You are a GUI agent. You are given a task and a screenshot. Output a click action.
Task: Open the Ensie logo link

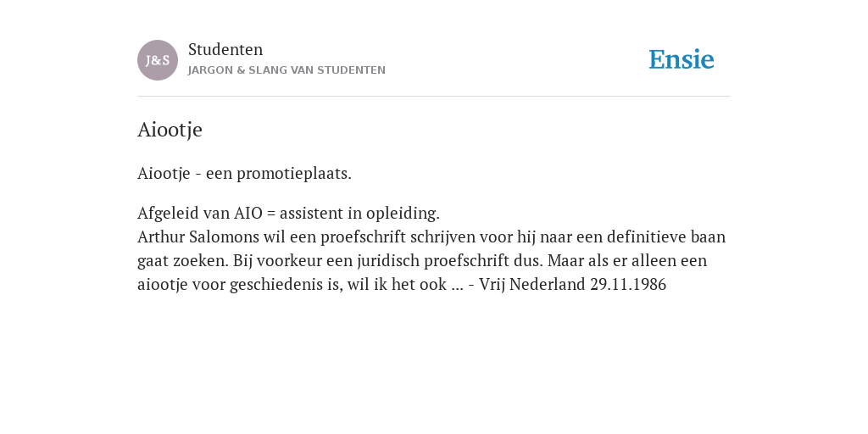click(682, 59)
